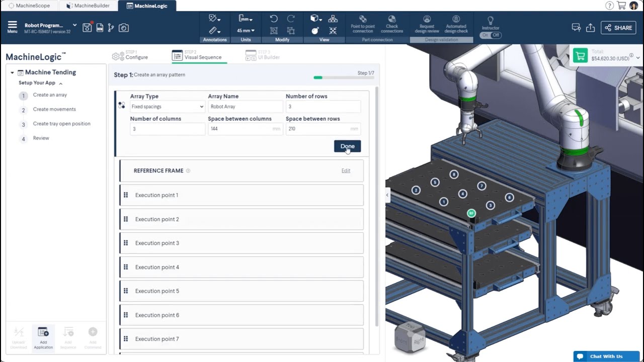This screenshot has width=644, height=362.
Task: Click the Number of columns field
Action: pyautogui.click(x=168, y=129)
